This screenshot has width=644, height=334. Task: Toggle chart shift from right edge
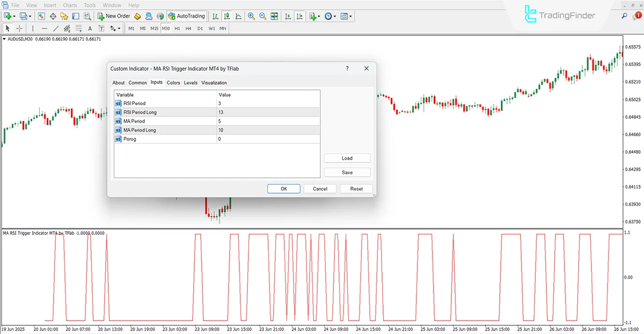pyautogui.click(x=298, y=16)
